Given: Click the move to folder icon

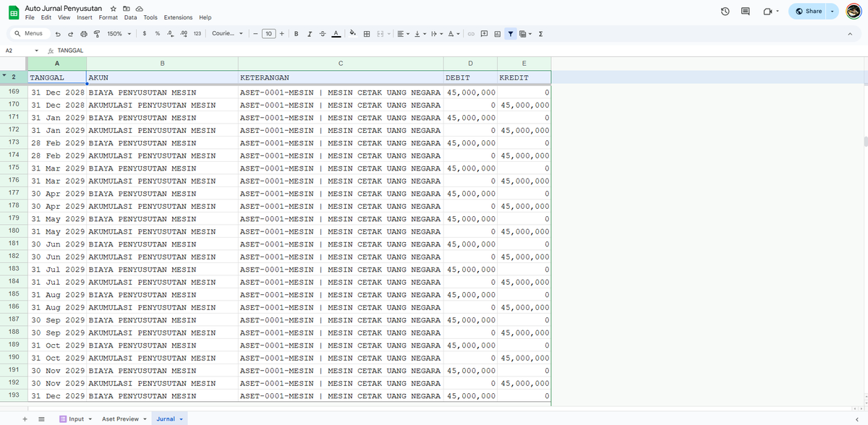Looking at the screenshot, I should [x=127, y=8].
